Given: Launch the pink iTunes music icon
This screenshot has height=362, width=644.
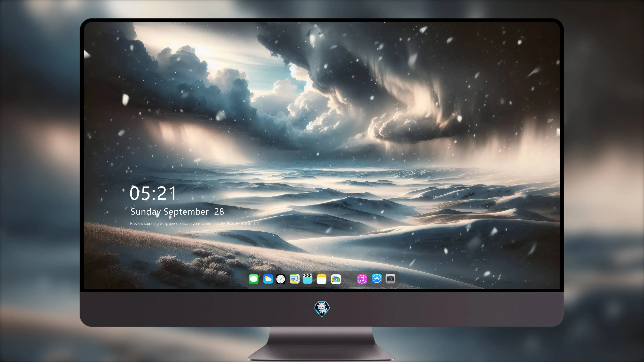Looking at the screenshot, I should point(362,279).
